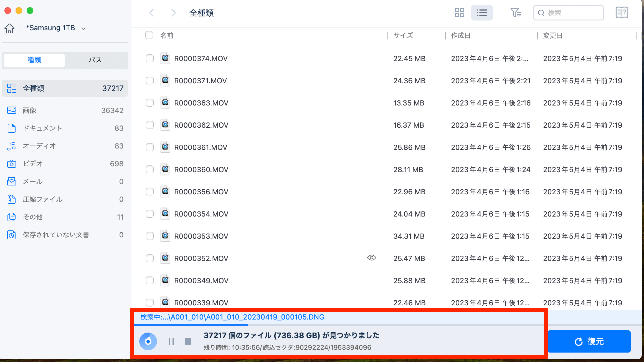Click file name R0000360.MOV
Screen dimensions: 644x362
pos(201,170)
